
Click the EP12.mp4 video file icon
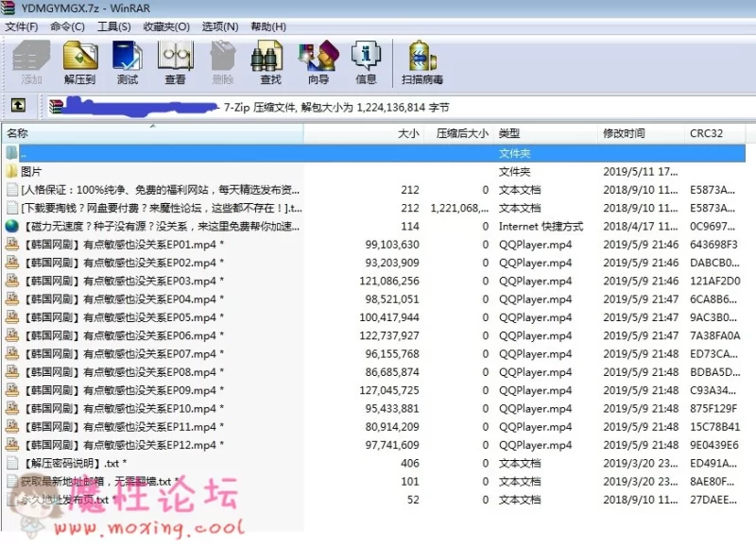[11, 444]
